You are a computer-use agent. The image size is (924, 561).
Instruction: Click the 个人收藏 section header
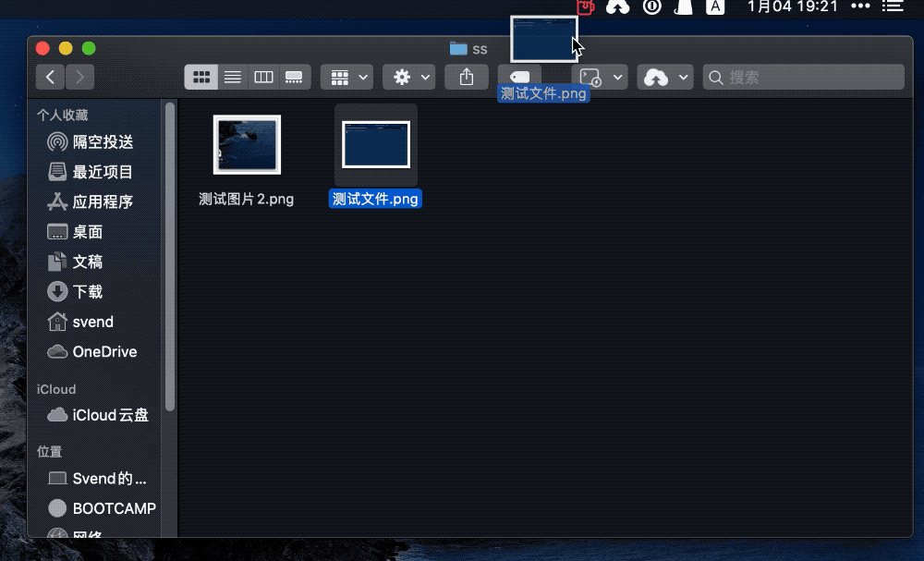tap(63, 115)
